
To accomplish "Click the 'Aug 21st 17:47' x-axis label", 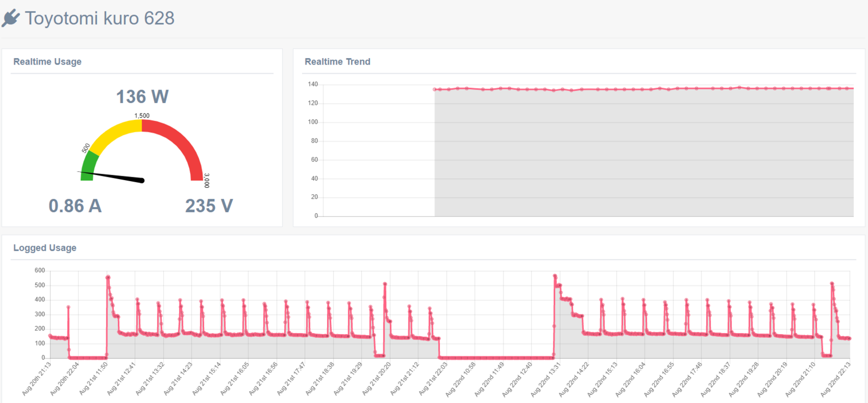I will [292, 379].
